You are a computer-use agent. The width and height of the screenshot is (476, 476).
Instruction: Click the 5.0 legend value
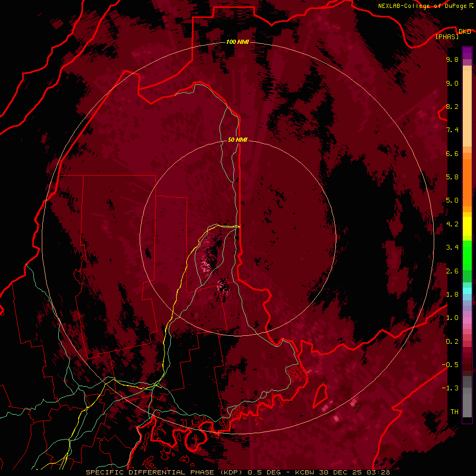point(452,200)
